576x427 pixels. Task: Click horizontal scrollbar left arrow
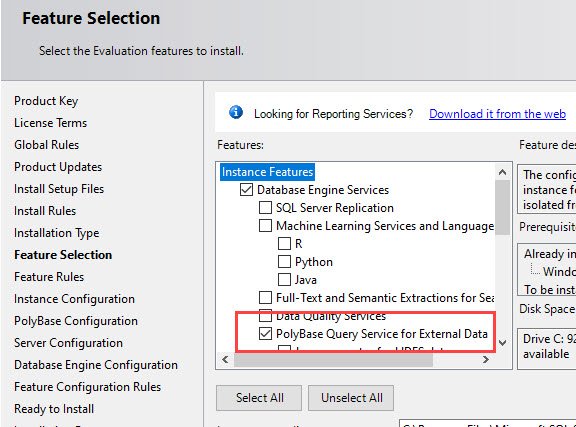tap(226, 359)
